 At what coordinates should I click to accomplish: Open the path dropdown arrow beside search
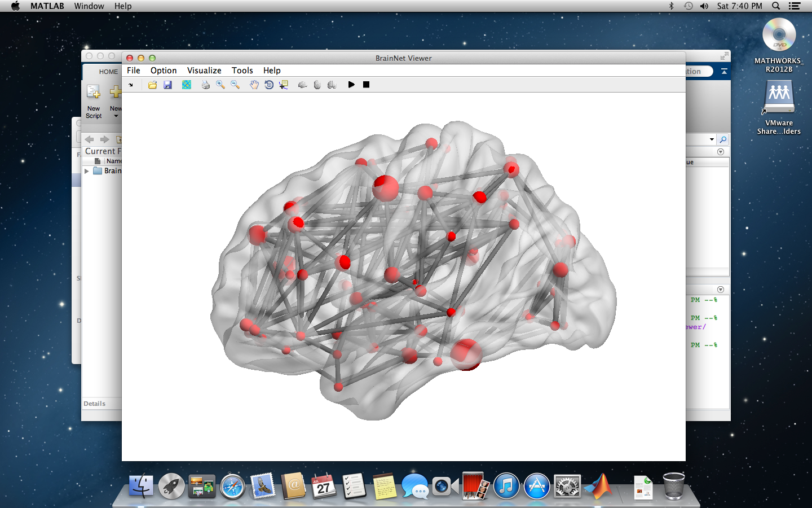(712, 139)
